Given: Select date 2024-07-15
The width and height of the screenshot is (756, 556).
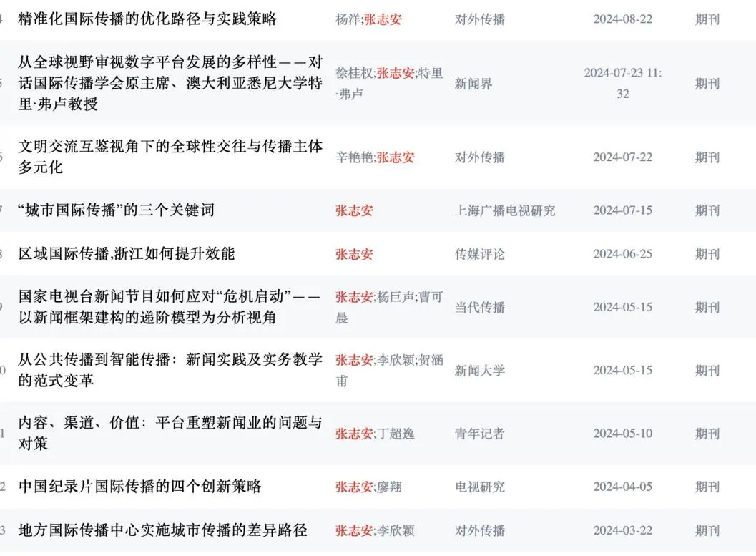Looking at the screenshot, I should click(x=623, y=210).
